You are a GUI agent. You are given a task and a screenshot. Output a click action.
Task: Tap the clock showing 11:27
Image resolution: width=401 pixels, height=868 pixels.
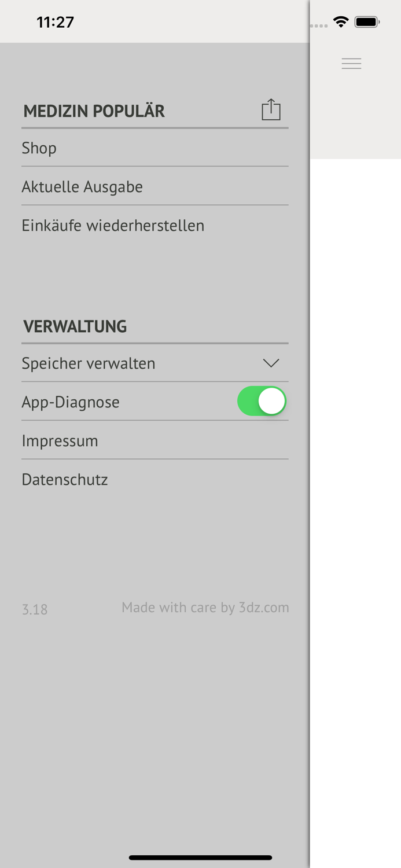(x=55, y=21)
